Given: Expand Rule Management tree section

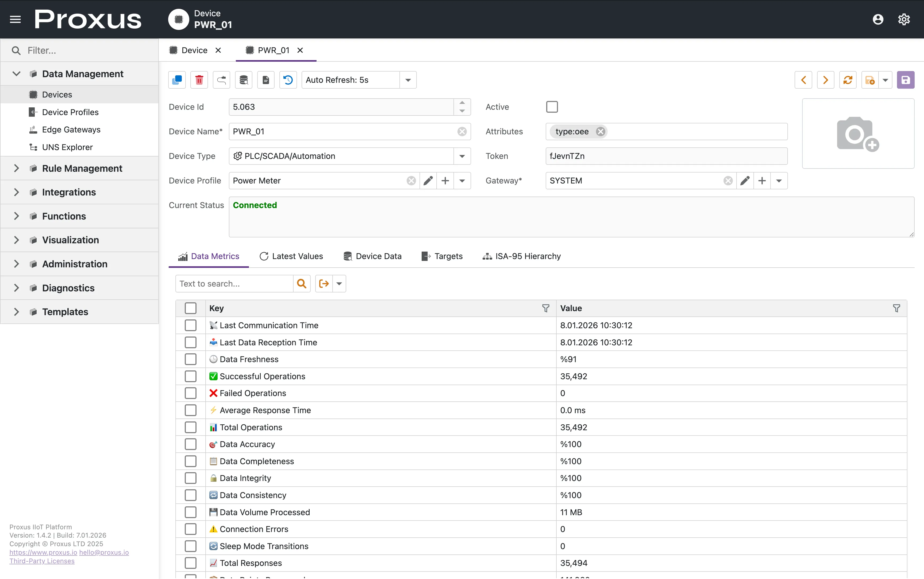Looking at the screenshot, I should point(16,169).
